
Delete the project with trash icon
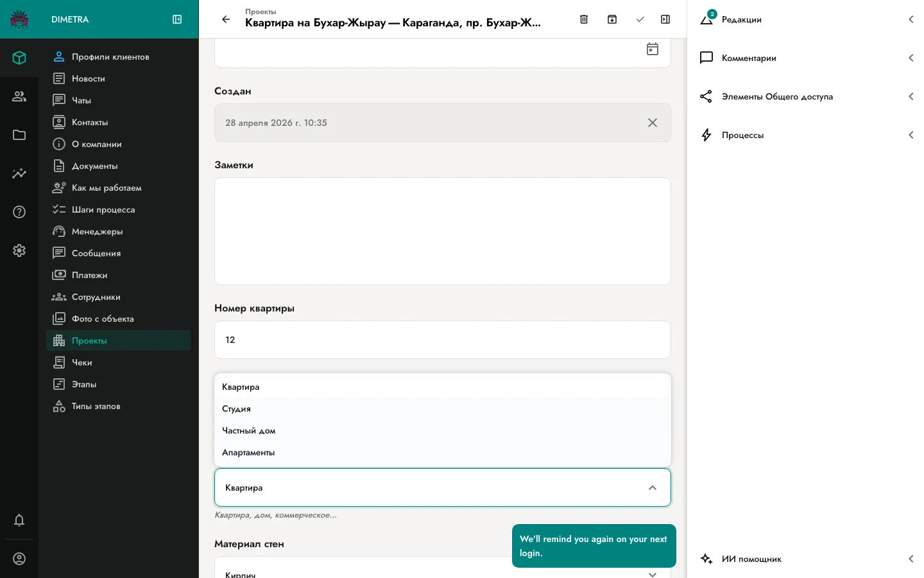pos(584,19)
